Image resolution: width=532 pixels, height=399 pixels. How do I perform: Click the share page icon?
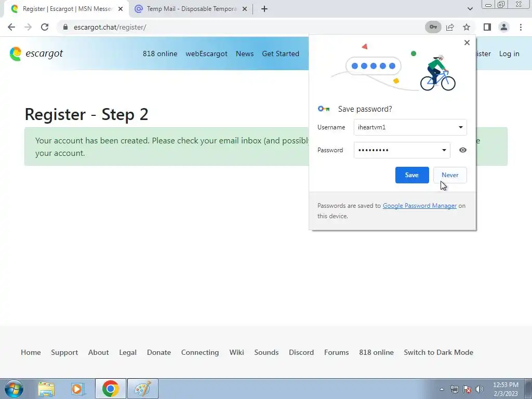tap(450, 27)
